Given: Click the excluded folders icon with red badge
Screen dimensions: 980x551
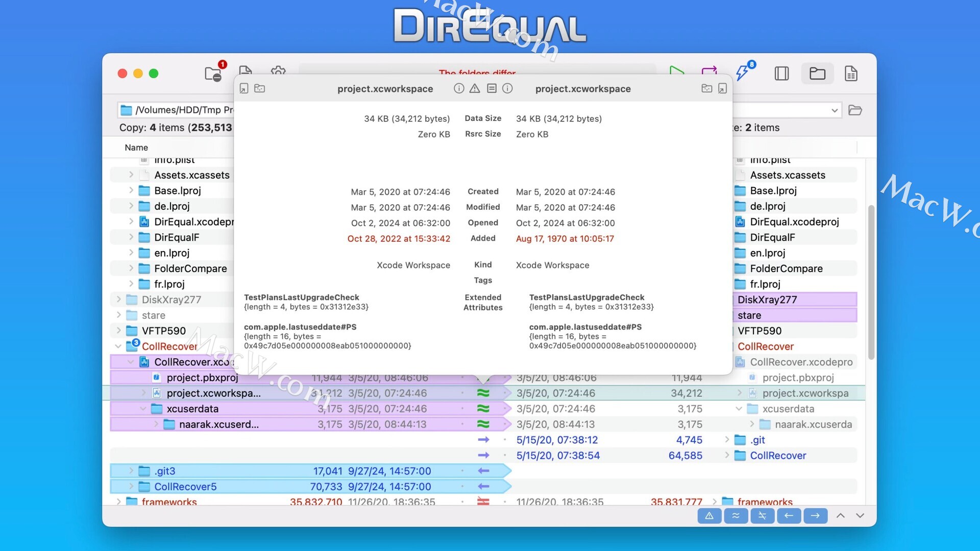Looking at the screenshot, I should coord(213,73).
